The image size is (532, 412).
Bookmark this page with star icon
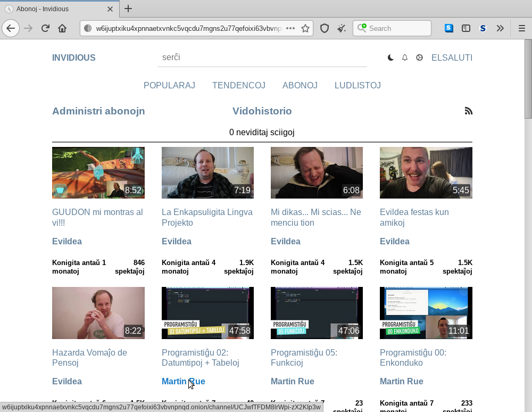(305, 28)
